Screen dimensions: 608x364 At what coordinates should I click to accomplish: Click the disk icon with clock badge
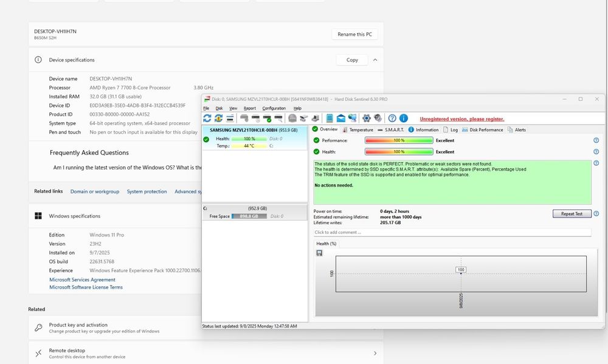[255, 118]
